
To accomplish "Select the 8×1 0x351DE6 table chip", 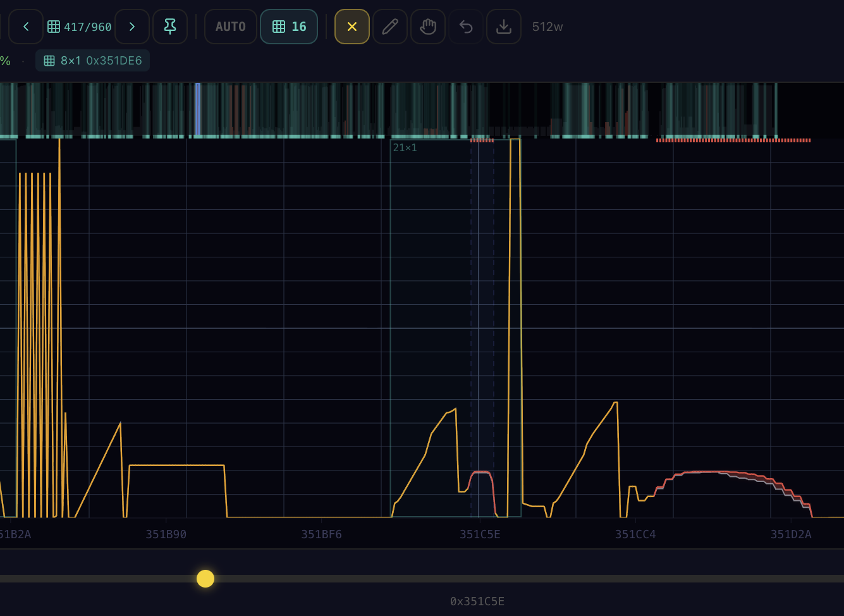I will point(93,61).
